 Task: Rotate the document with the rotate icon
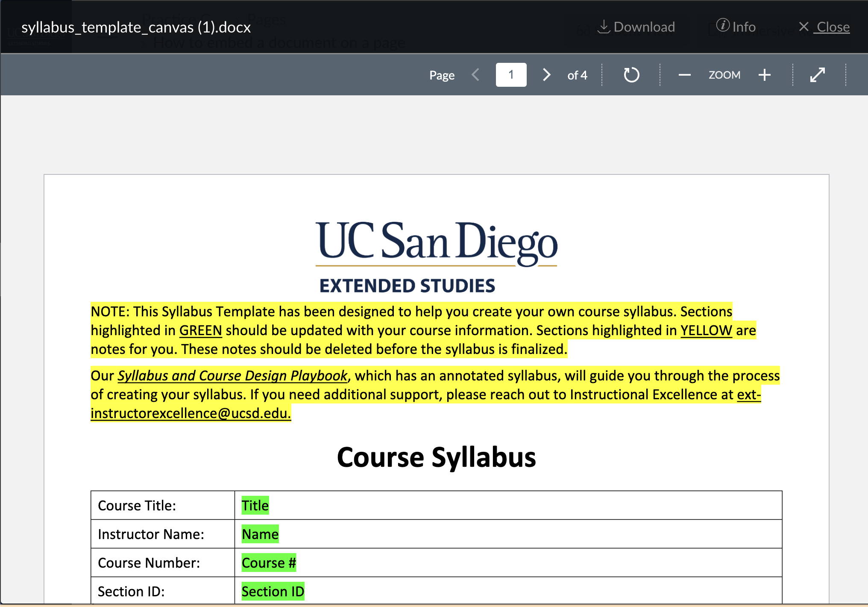coord(631,75)
